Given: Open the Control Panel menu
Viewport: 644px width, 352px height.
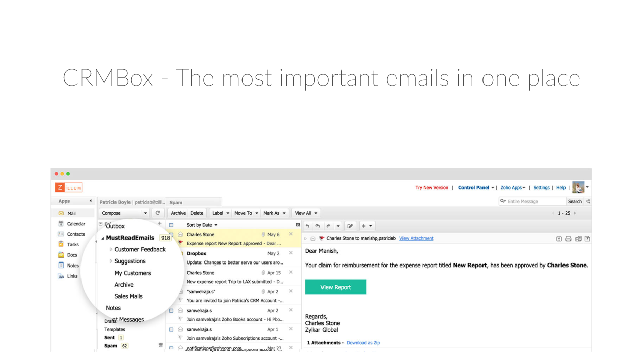Looking at the screenshot, I should (x=476, y=188).
